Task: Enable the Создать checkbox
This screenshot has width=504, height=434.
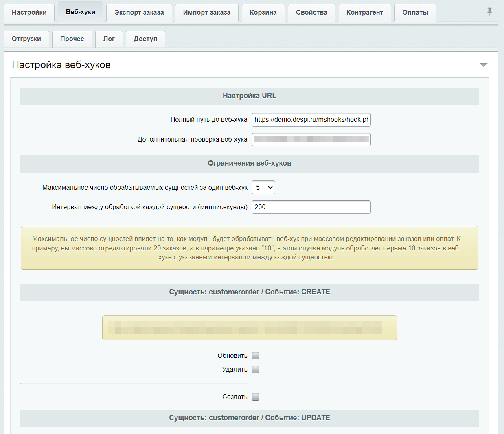Action: click(x=255, y=397)
